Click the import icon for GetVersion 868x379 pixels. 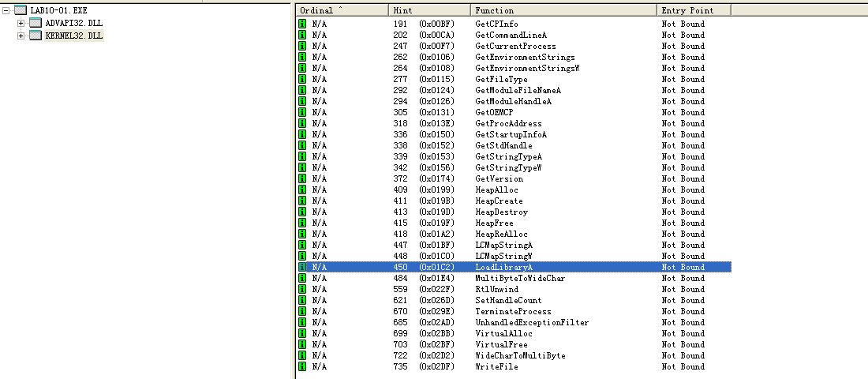pos(302,179)
